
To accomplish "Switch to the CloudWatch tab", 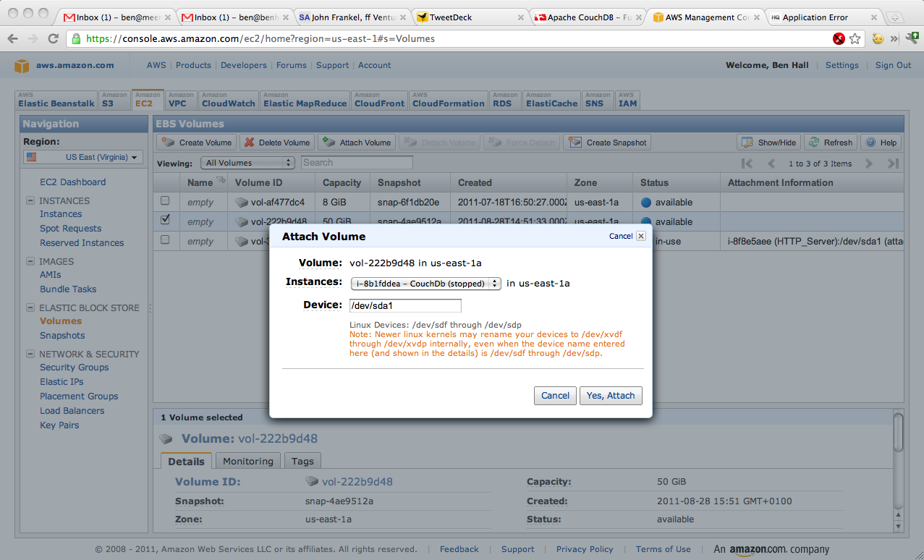I will 228,100.
